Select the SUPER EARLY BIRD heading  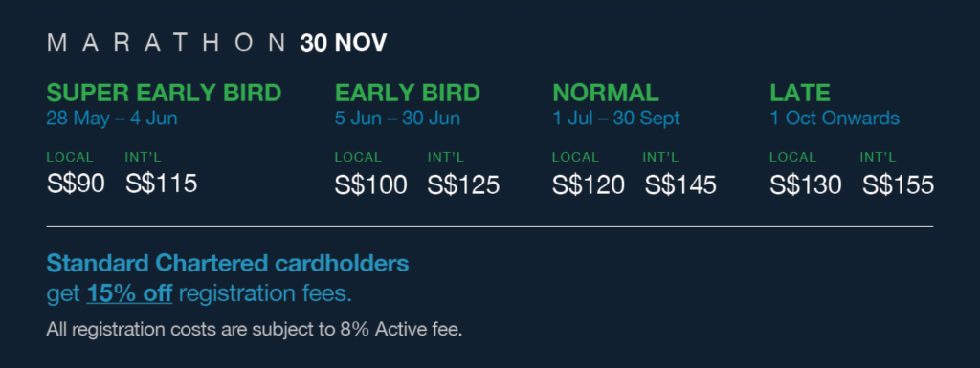click(x=164, y=93)
